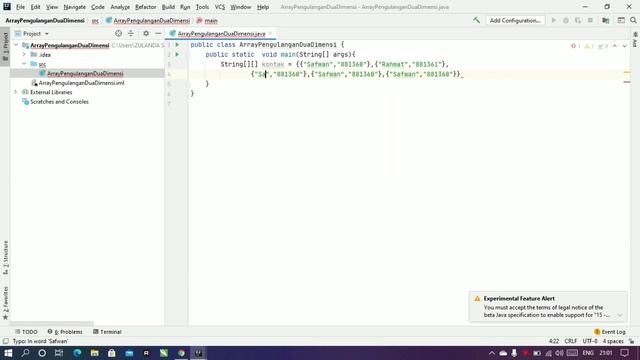Open Chrome from the taskbar
Image resolution: width=640 pixels, height=360 pixels.
tap(181, 353)
